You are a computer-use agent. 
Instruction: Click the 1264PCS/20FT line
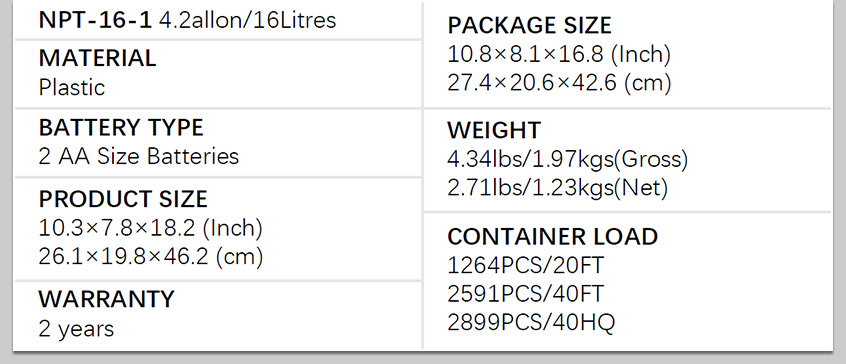click(x=526, y=265)
